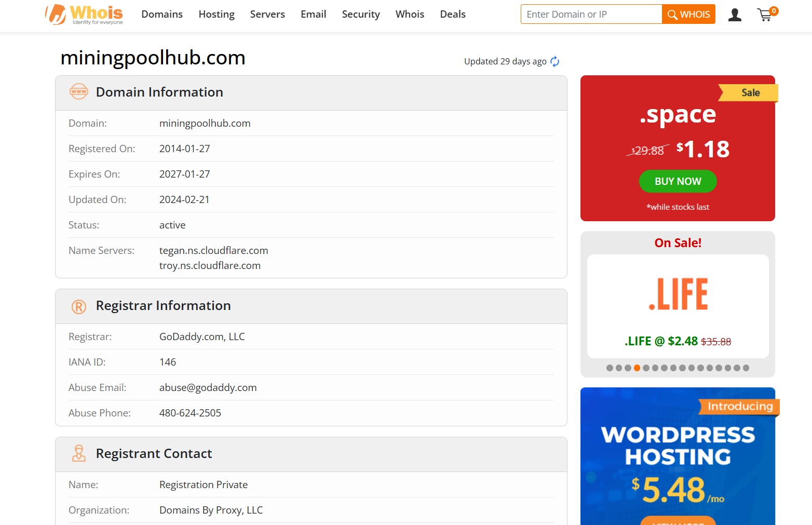Image resolution: width=812 pixels, height=525 pixels.
Task: Click the Sale ribbon on .space ad
Action: 748,92
